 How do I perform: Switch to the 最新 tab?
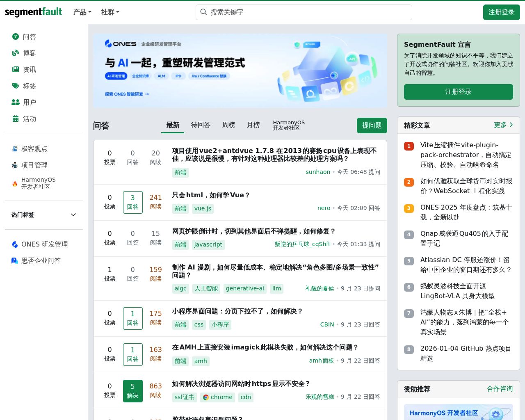click(x=173, y=125)
